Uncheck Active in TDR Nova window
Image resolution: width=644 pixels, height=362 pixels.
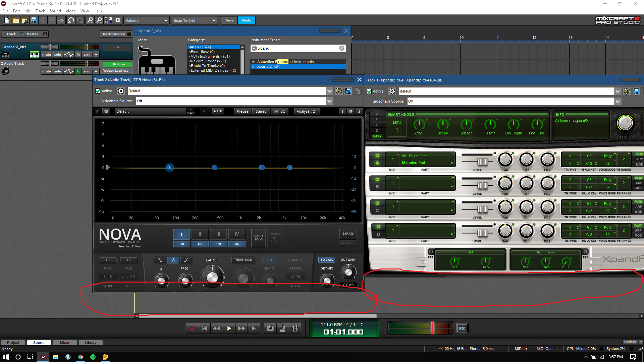pos(98,91)
